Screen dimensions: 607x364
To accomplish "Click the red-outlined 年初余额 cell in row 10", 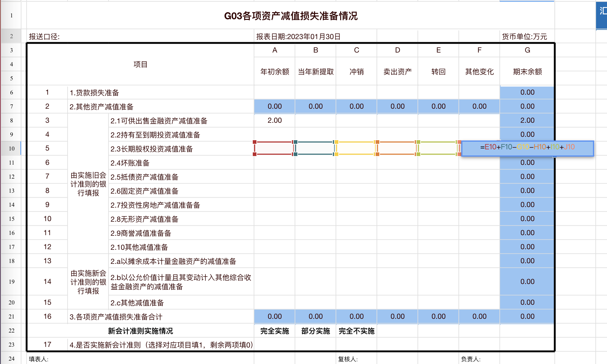I will coord(274,148).
